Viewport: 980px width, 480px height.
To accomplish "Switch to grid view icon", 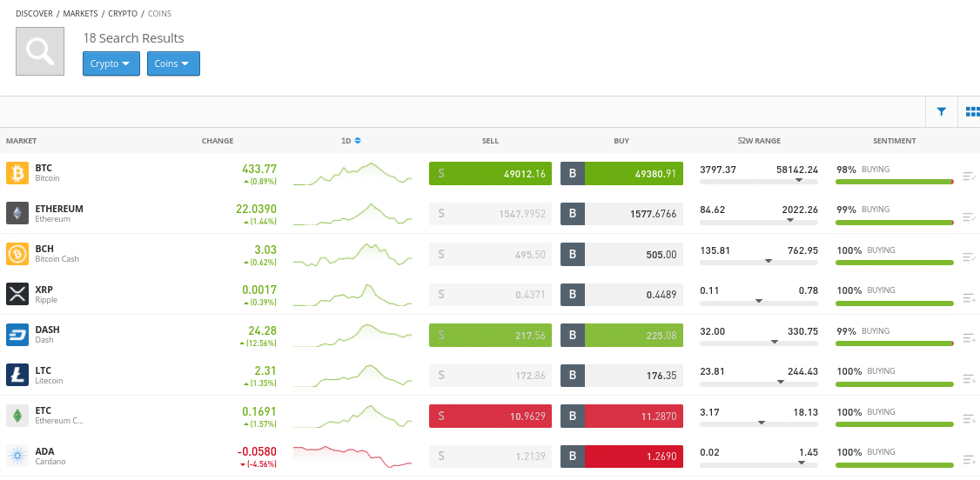I will tap(972, 111).
